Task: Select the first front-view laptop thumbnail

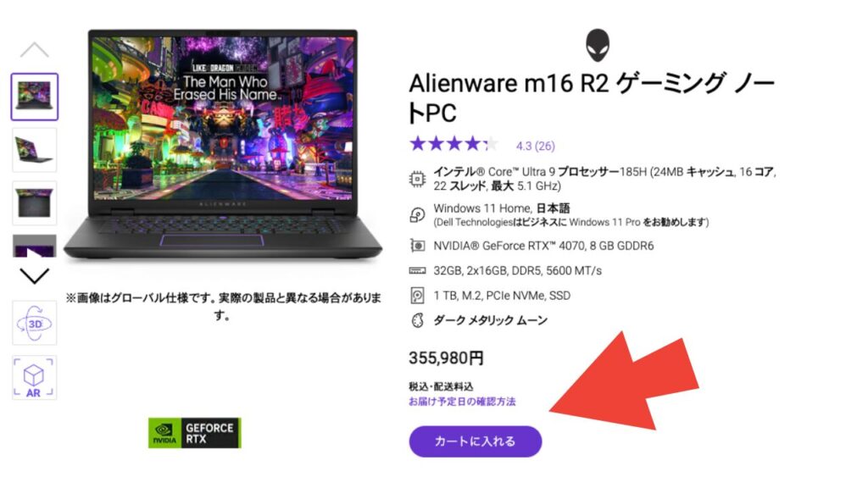Action: [34, 97]
